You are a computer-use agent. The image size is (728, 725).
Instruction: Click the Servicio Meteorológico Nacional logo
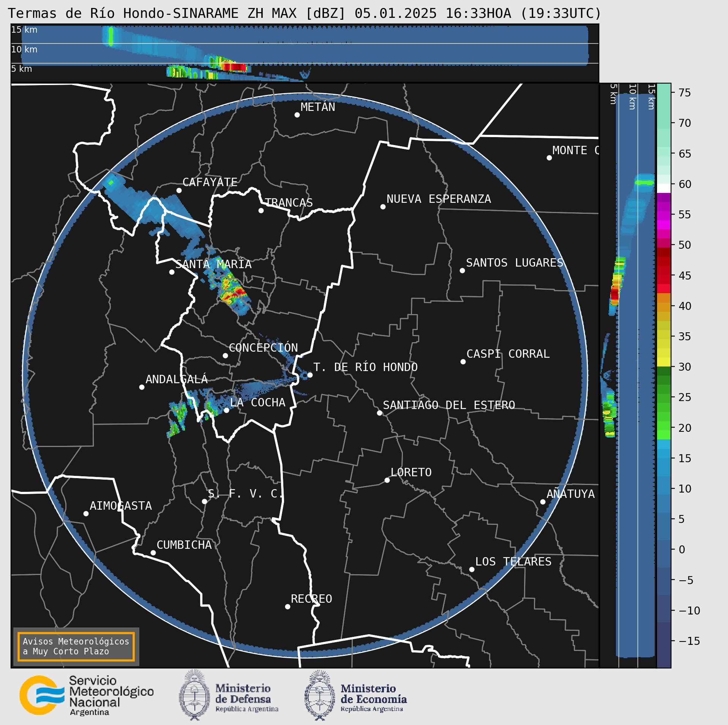(87, 695)
